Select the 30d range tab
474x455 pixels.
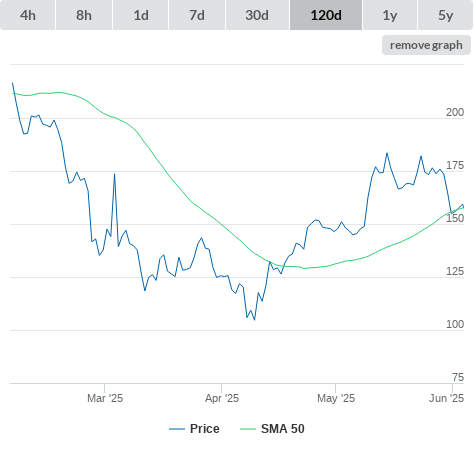tap(257, 15)
